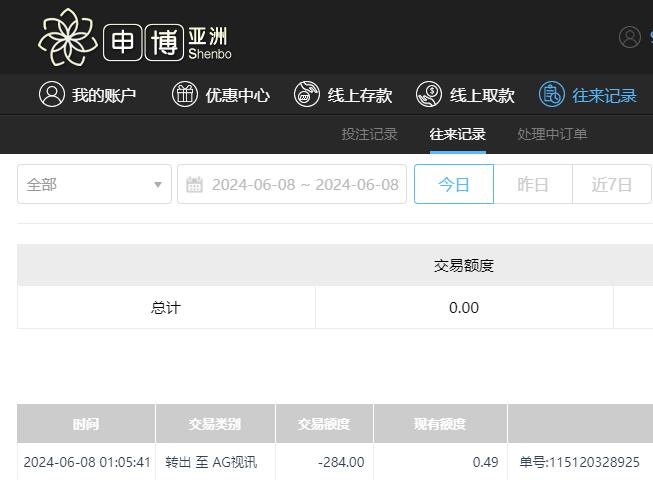653x480 pixels.
Task: Select the 往来记录 sub-tab
Action: [458, 134]
